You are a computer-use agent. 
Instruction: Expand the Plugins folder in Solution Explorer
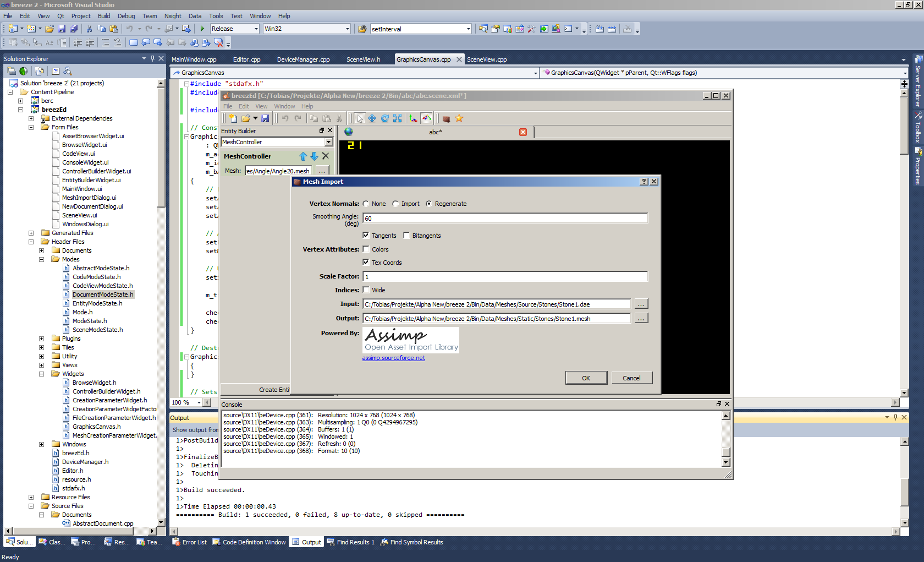(41, 339)
